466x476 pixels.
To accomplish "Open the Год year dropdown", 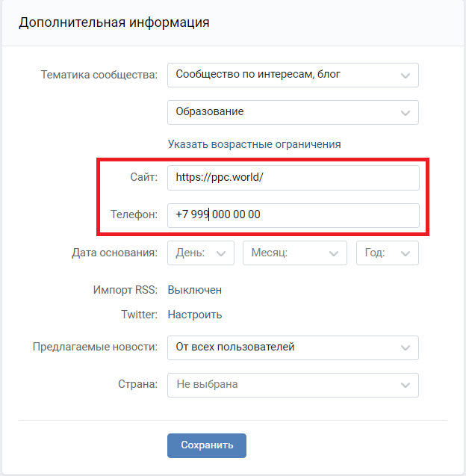I will point(387,253).
